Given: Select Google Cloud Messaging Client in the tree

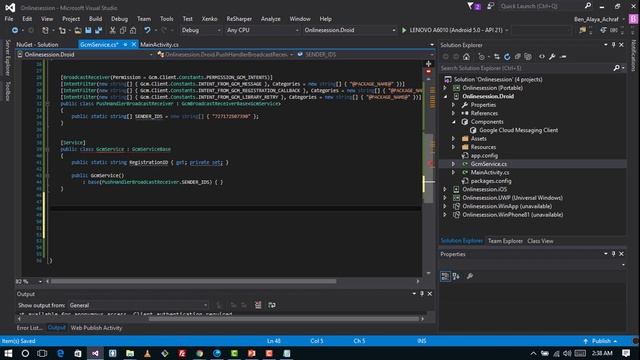Looking at the screenshot, I should (518, 130).
